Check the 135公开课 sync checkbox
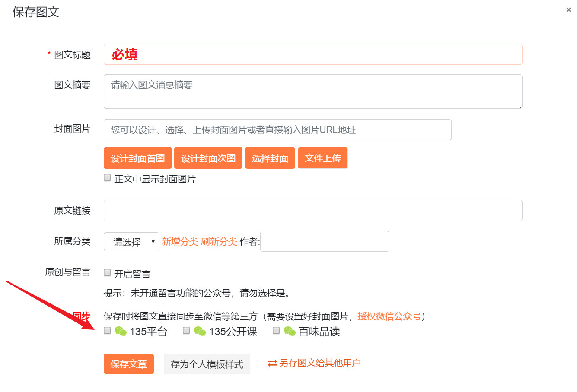 186,331
